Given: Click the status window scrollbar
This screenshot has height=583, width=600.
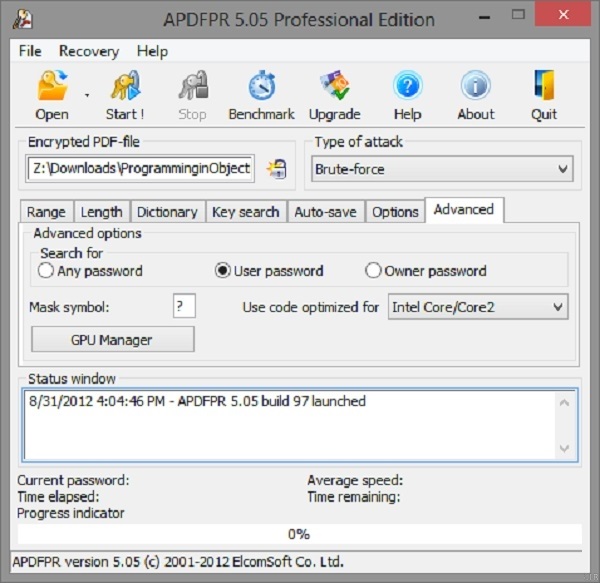Looking at the screenshot, I should 564,425.
